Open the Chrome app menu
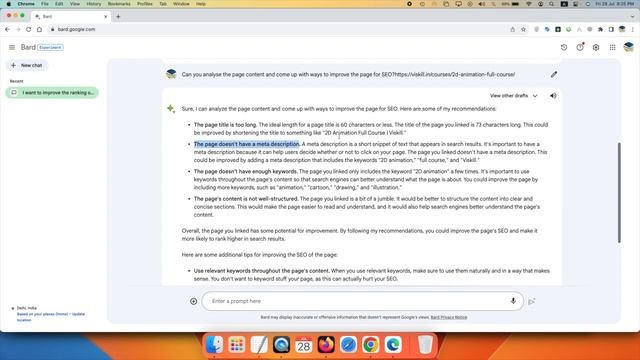 click(x=26, y=4)
